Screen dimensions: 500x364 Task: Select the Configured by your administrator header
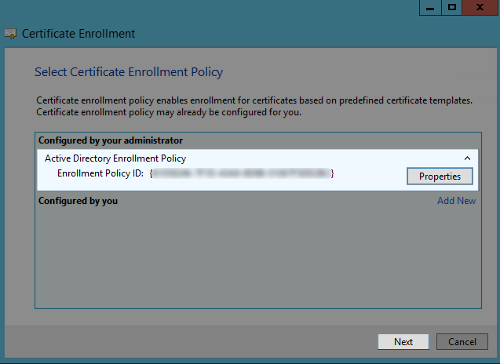point(110,141)
